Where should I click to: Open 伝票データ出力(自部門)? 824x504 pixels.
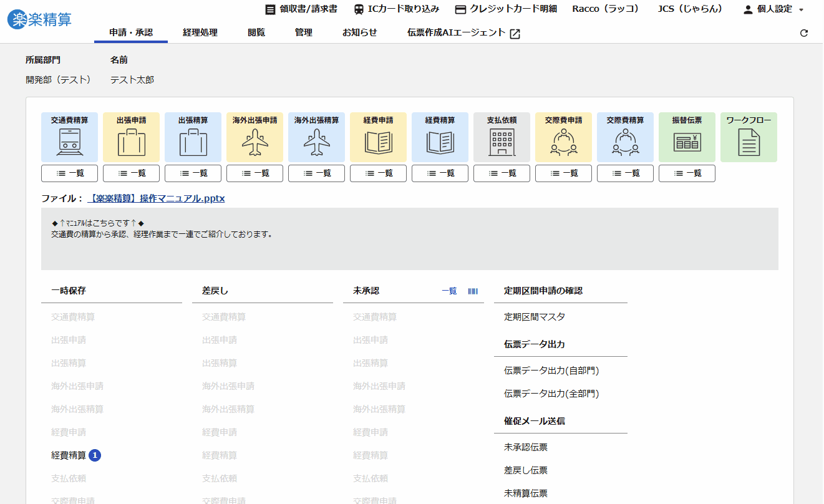click(x=551, y=371)
